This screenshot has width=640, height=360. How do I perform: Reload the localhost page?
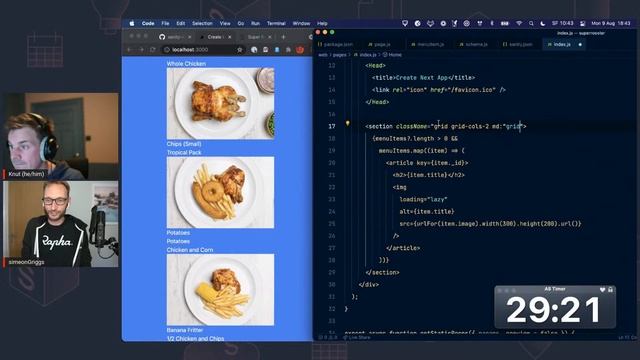153,50
